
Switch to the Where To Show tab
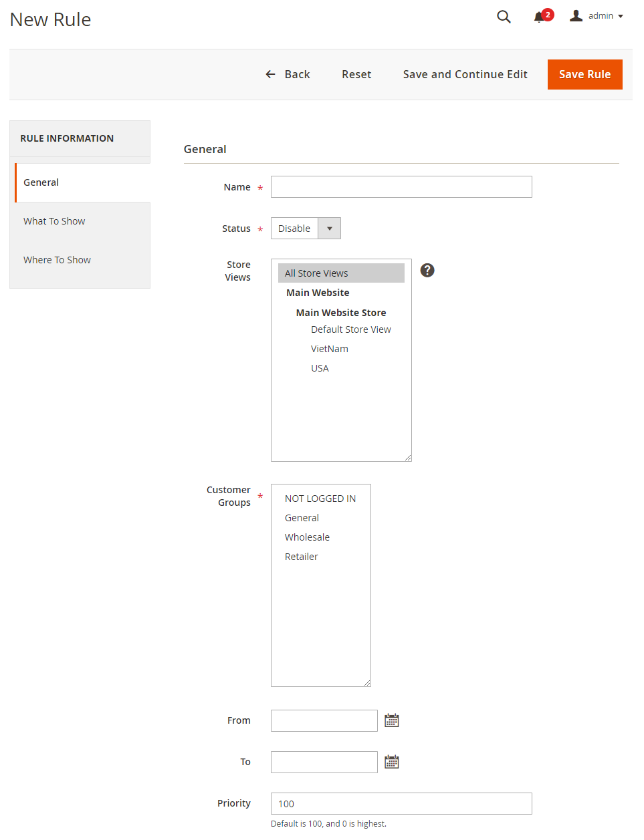click(57, 260)
